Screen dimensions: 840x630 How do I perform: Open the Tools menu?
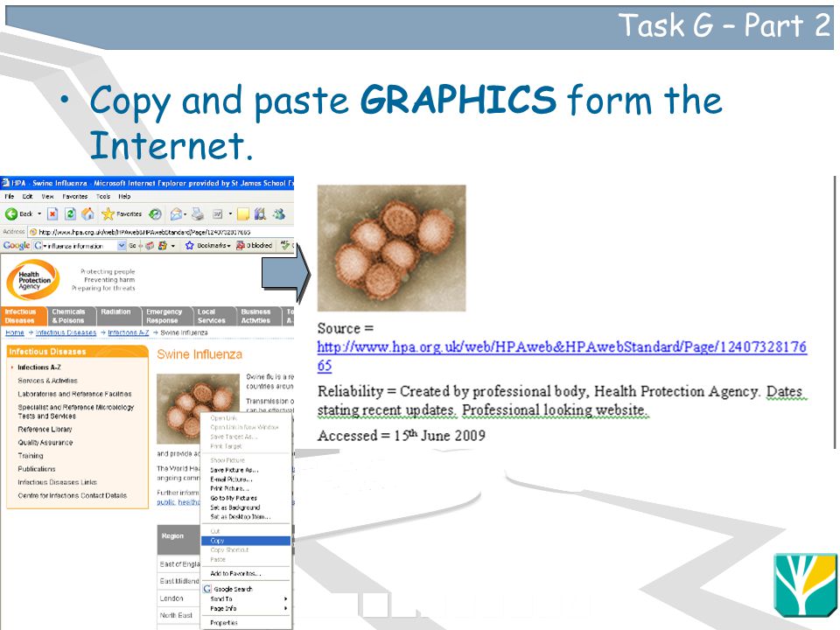tap(103, 197)
